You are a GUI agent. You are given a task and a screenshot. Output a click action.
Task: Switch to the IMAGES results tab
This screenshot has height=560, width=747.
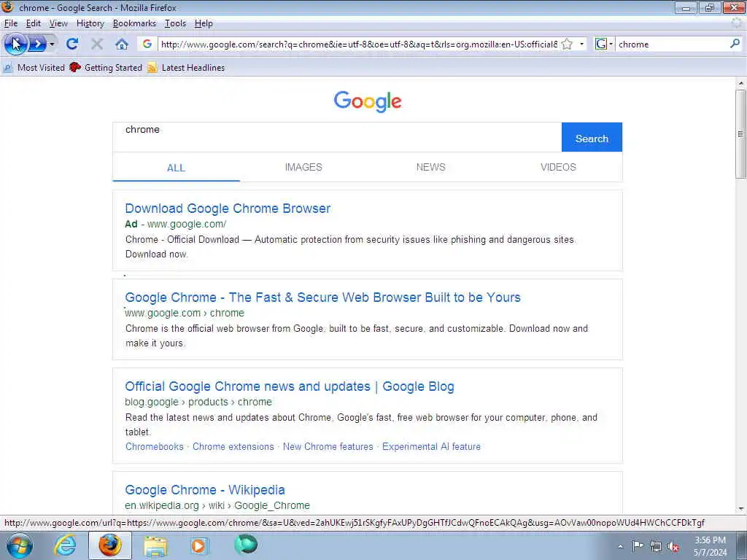tap(303, 167)
